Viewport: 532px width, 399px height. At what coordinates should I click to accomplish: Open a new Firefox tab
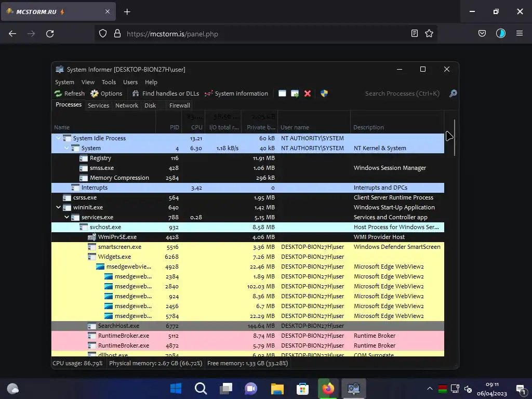click(127, 12)
